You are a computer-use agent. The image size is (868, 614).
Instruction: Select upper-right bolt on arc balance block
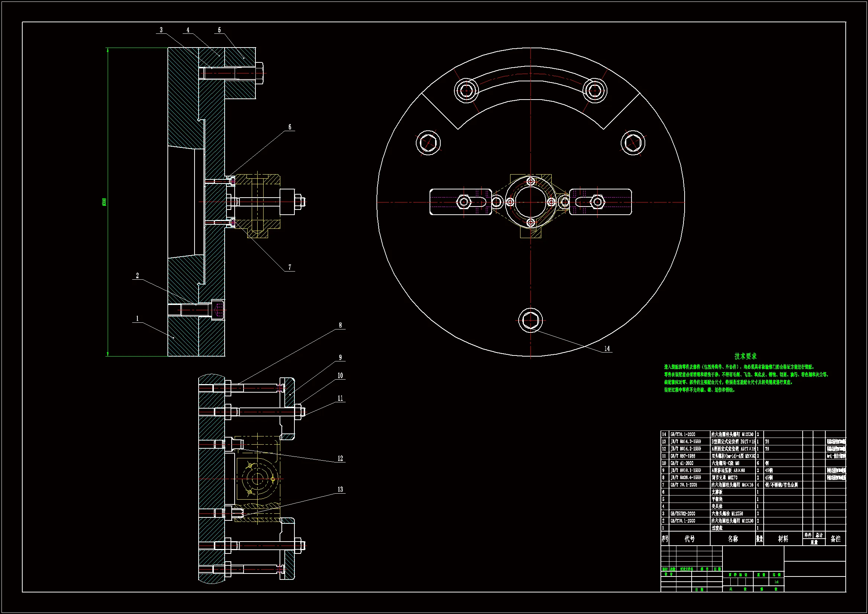[595, 90]
